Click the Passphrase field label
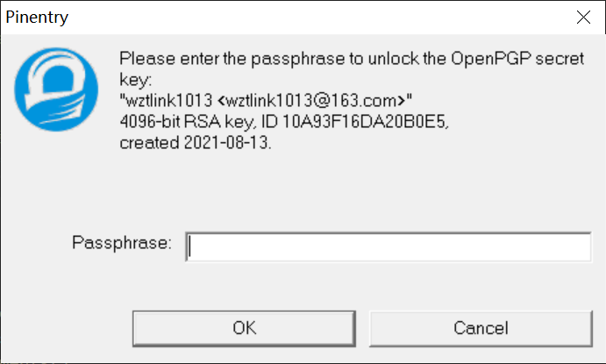Viewport: 606px width, 364px height. pyautogui.click(x=122, y=243)
